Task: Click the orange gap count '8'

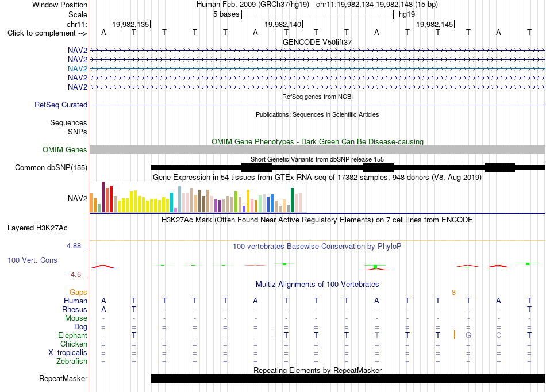Action: click(x=453, y=293)
